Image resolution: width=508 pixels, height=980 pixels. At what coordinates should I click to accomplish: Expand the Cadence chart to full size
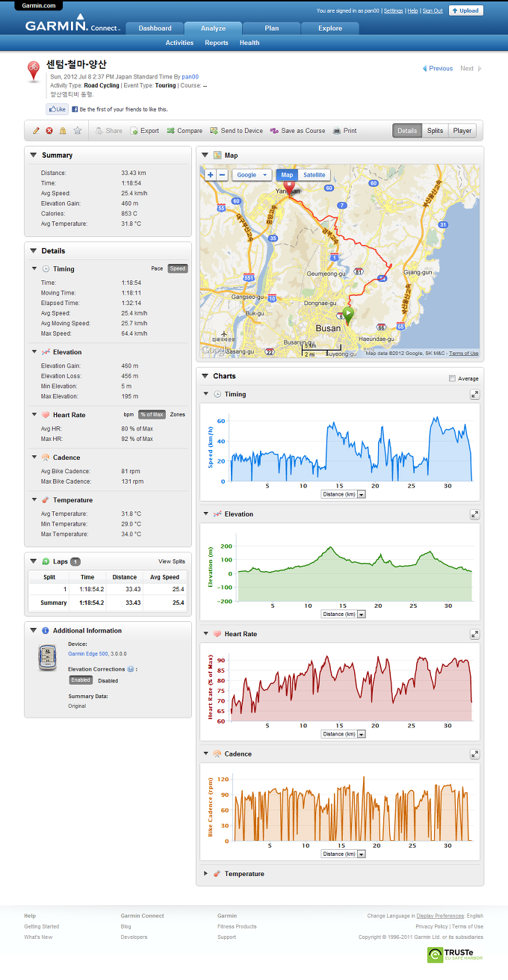click(x=474, y=754)
